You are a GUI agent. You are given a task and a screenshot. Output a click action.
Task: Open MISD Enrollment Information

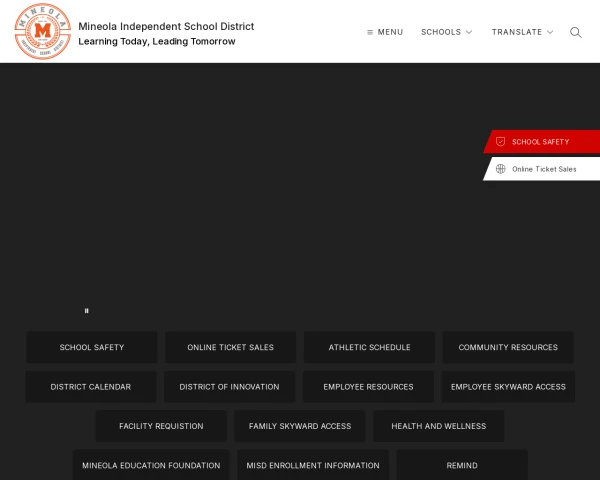[x=313, y=465]
